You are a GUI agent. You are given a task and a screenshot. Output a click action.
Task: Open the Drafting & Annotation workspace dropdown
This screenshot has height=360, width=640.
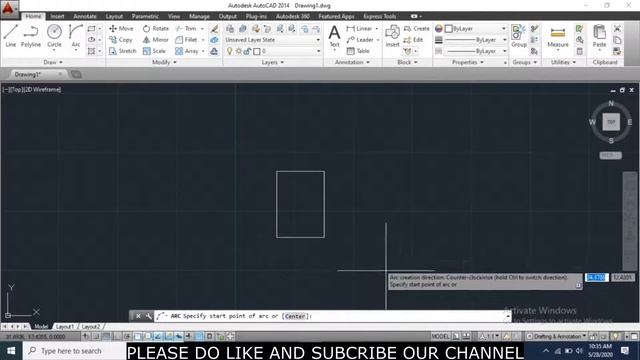coord(557,336)
